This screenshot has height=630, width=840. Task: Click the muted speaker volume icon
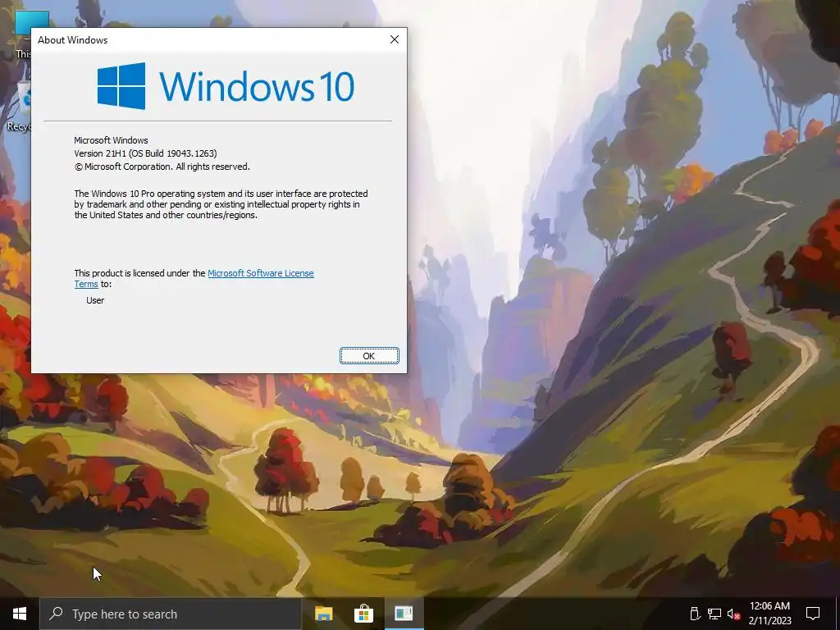[733, 614]
